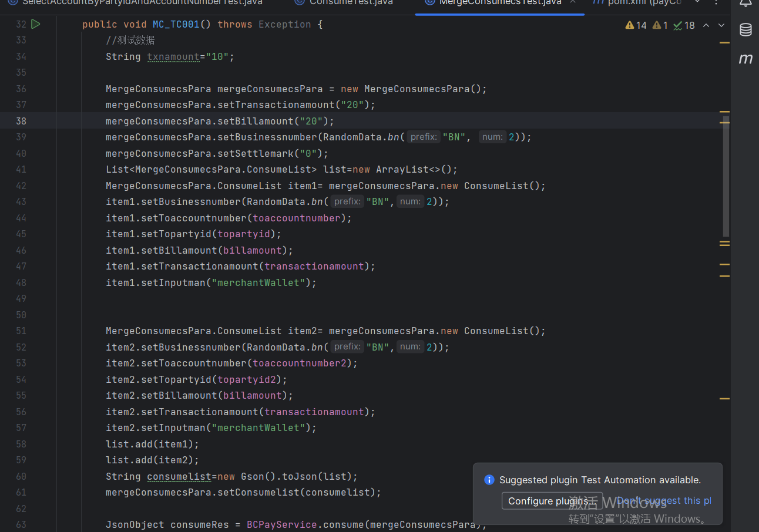Go to next highlighted problem arrow

pos(721,25)
